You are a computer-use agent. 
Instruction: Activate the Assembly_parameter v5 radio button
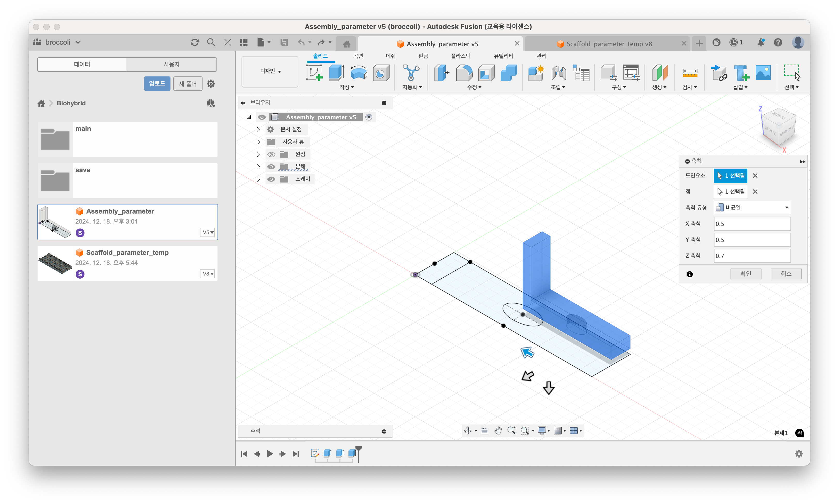tap(369, 117)
